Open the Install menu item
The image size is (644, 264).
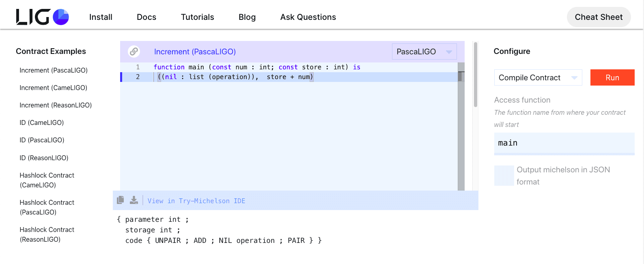coord(101,17)
